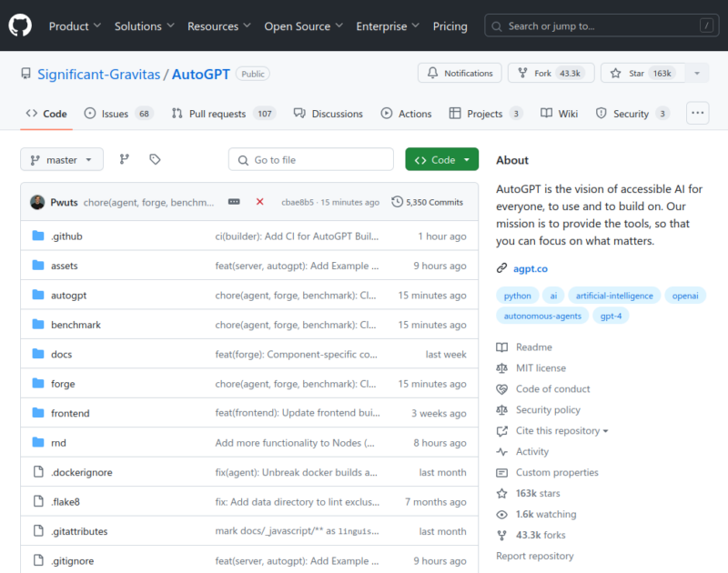
Task: Click the watching eye icon
Action: pos(501,514)
